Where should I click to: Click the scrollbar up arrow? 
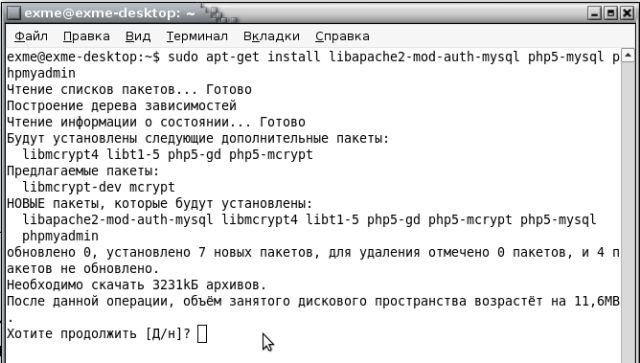point(628,55)
